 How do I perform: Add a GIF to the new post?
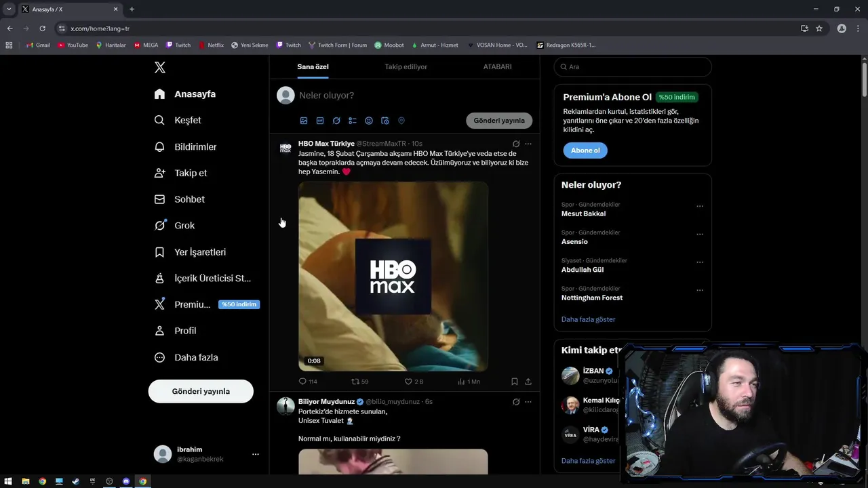[320, 121]
